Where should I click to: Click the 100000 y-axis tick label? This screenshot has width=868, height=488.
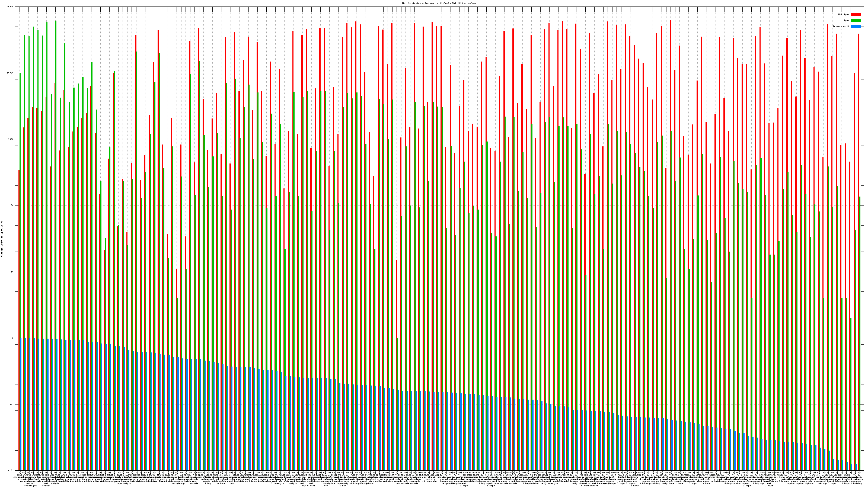(10, 7)
